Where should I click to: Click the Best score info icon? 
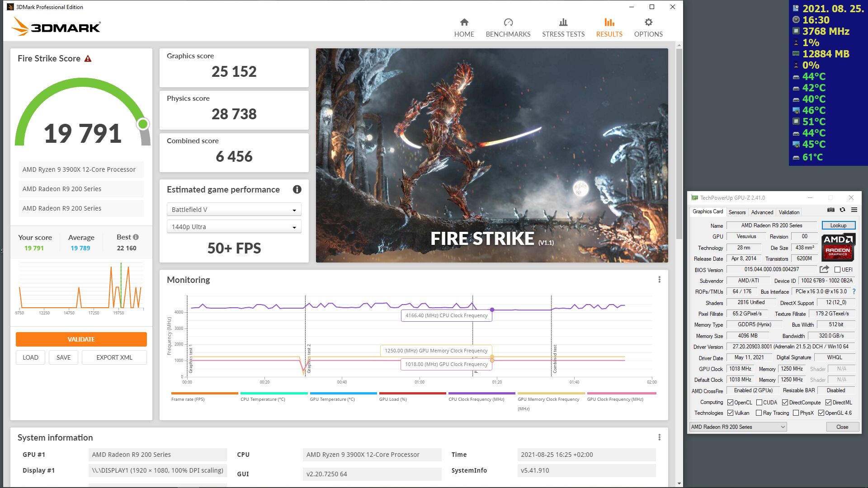click(x=136, y=237)
